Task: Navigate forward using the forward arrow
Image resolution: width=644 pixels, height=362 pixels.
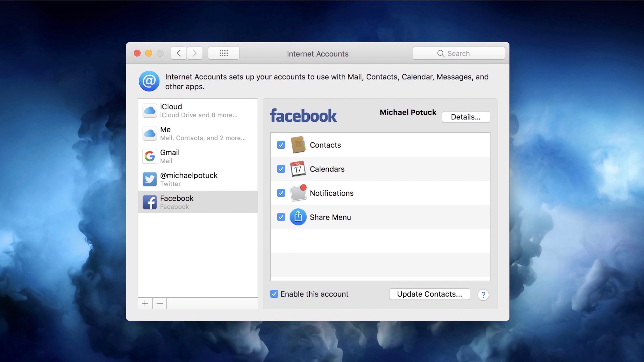Action: pyautogui.click(x=194, y=53)
